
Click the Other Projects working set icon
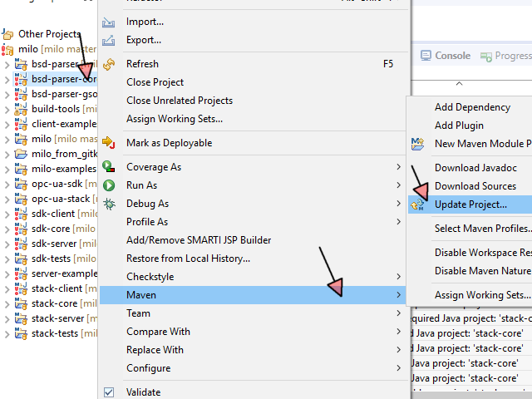(7, 34)
